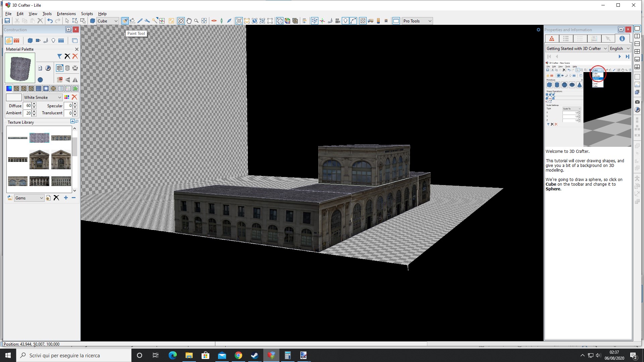Click the blue filter funnel in Material Palette

(x=59, y=56)
